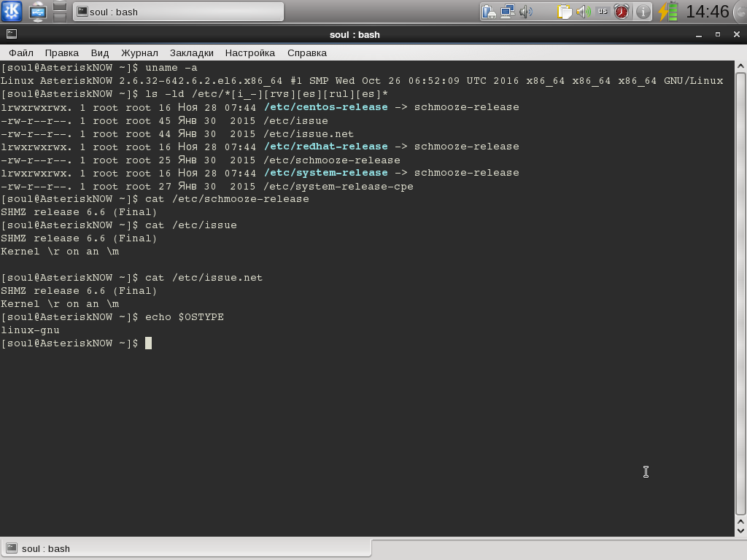The width and height of the screenshot is (747, 560).
Task: Click '/etc/system-release' symlink entry
Action: click(x=326, y=173)
